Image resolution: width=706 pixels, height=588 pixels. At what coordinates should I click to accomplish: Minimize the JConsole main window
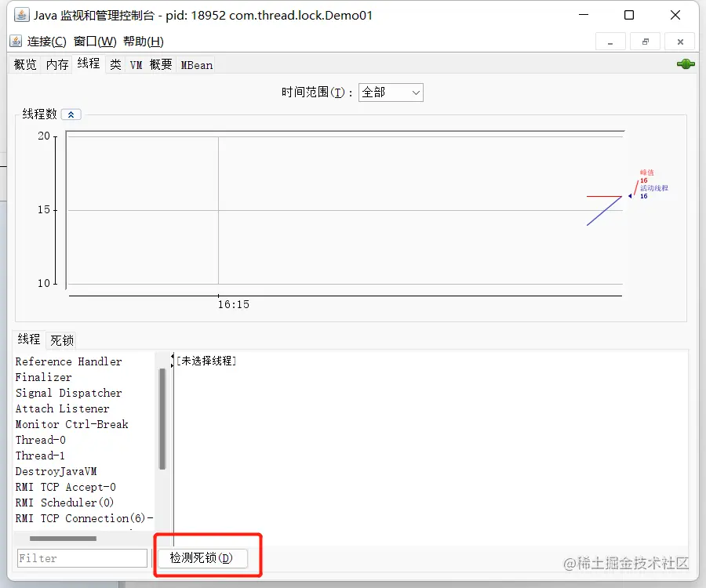[x=584, y=16]
